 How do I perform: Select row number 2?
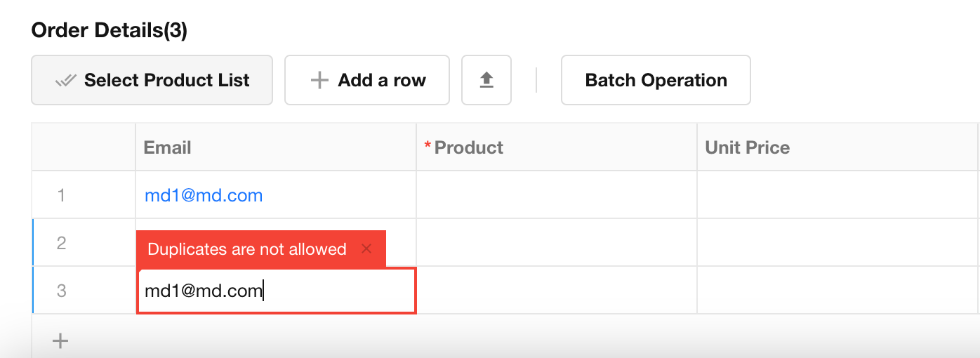coord(62,243)
